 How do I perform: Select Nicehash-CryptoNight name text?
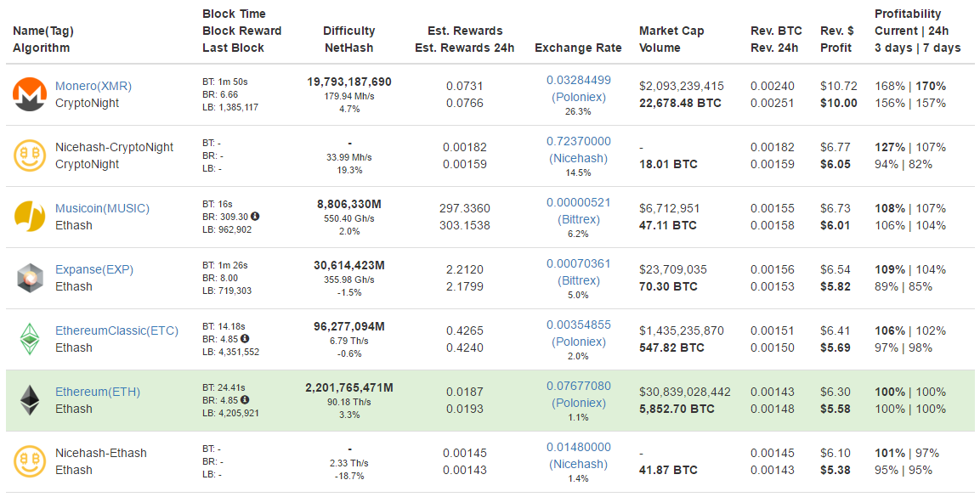click(x=115, y=147)
